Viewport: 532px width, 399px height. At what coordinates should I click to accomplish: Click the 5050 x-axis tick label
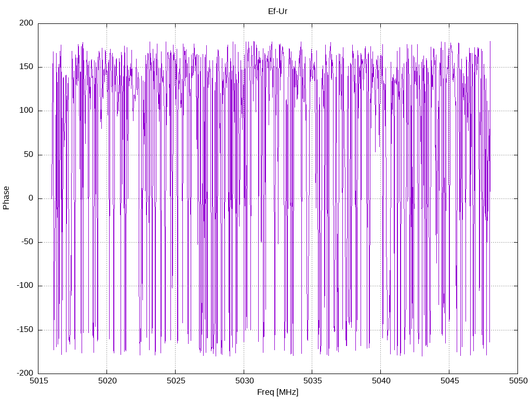click(518, 381)
